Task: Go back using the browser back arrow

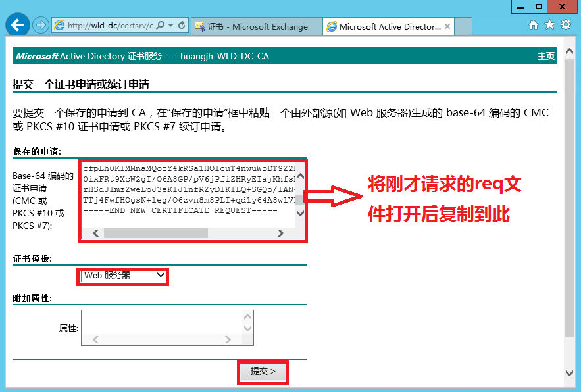Action: click(17, 25)
